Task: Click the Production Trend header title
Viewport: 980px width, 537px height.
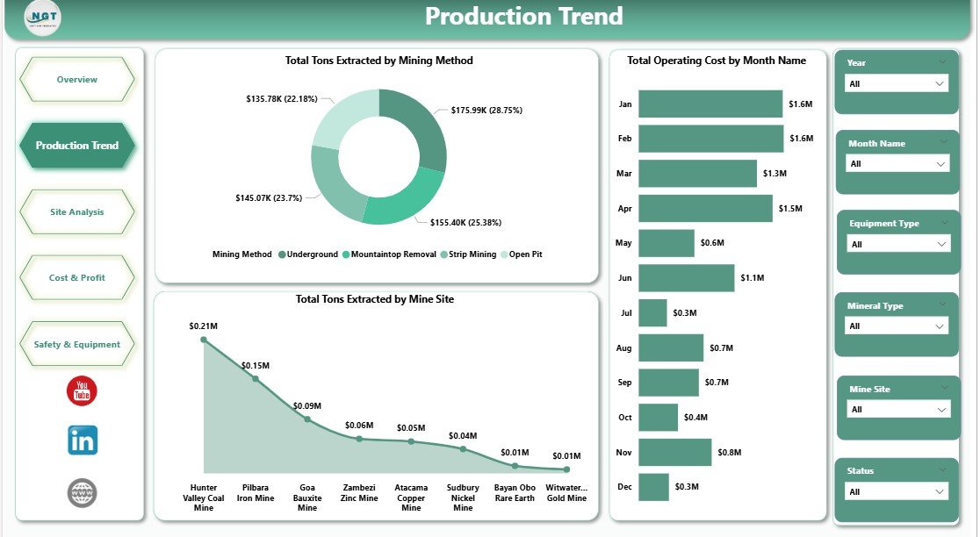Action: pyautogui.click(x=523, y=17)
